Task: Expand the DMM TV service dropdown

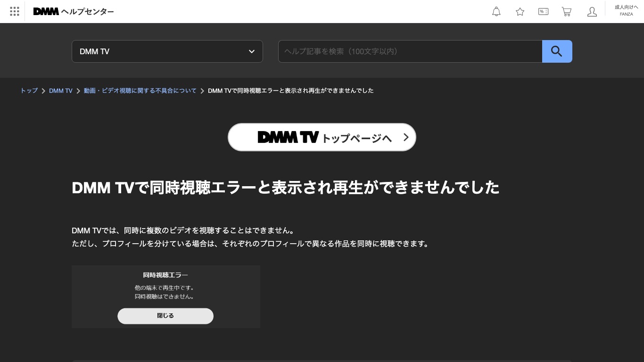Action: [x=167, y=51]
